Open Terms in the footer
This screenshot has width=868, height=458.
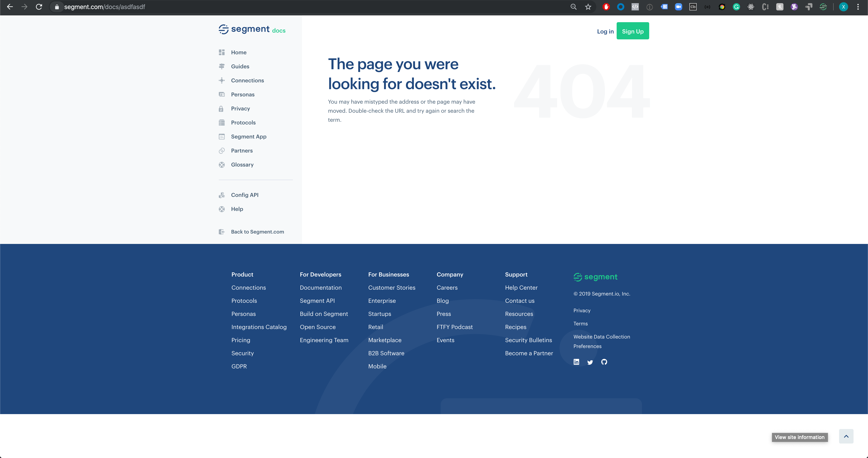tap(580, 324)
